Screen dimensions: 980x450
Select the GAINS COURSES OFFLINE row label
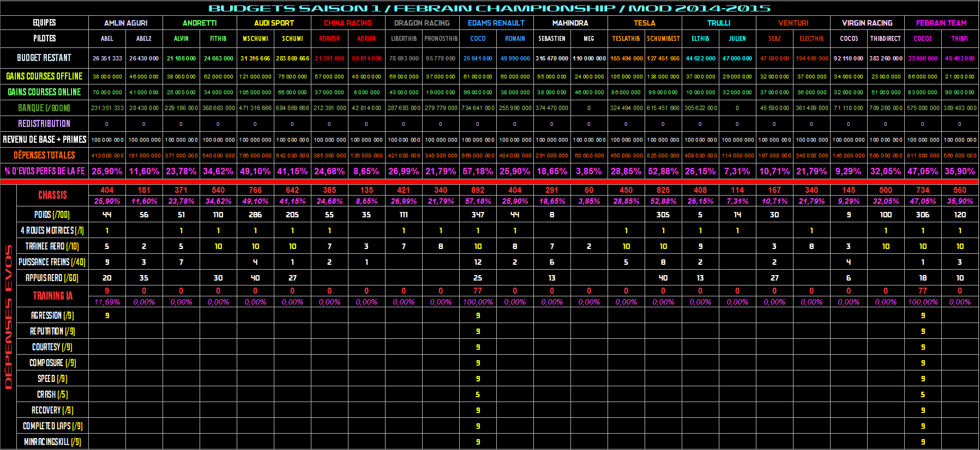pyautogui.click(x=44, y=76)
